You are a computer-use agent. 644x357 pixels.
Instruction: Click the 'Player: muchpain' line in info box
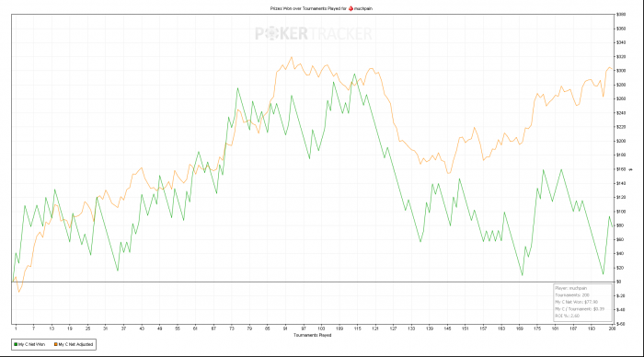(571, 288)
